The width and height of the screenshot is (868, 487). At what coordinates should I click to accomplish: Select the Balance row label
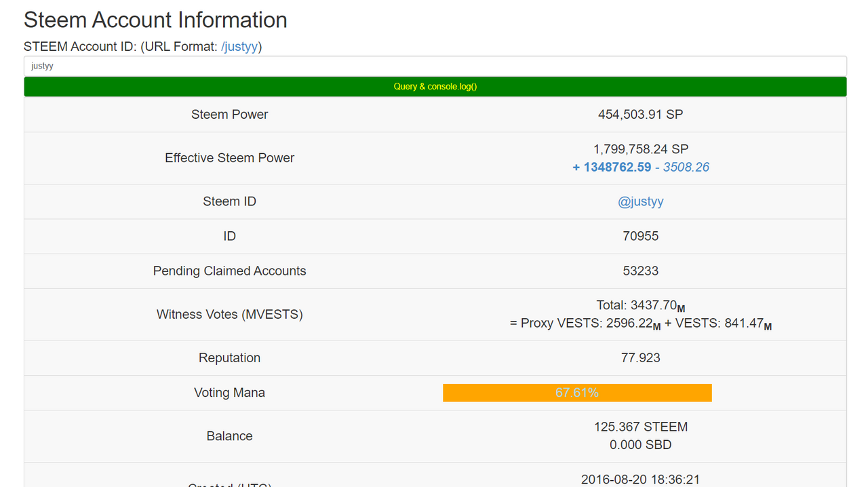[229, 436]
